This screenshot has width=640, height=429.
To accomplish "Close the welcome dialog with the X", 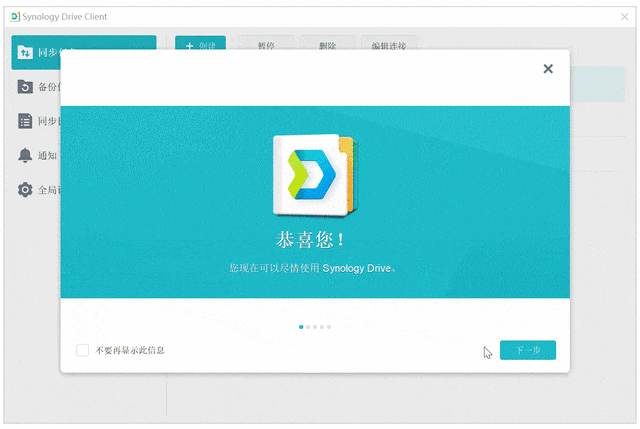I will tap(548, 69).
